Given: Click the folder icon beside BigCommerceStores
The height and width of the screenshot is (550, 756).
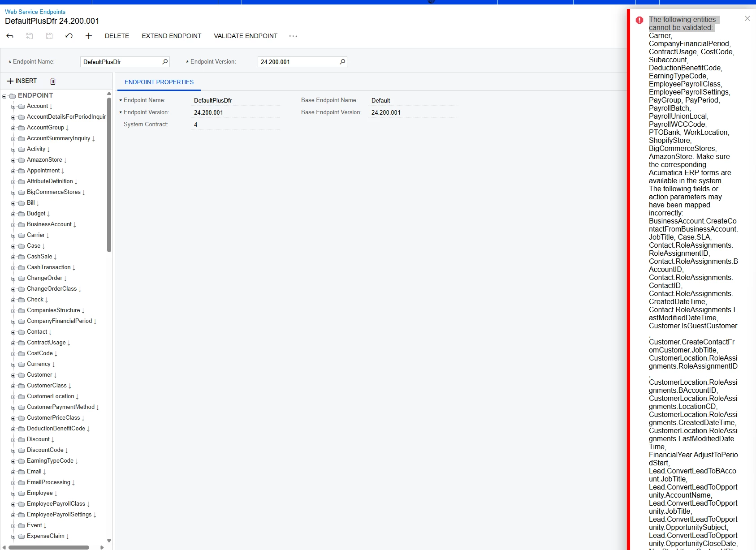Looking at the screenshot, I should click(x=22, y=192).
